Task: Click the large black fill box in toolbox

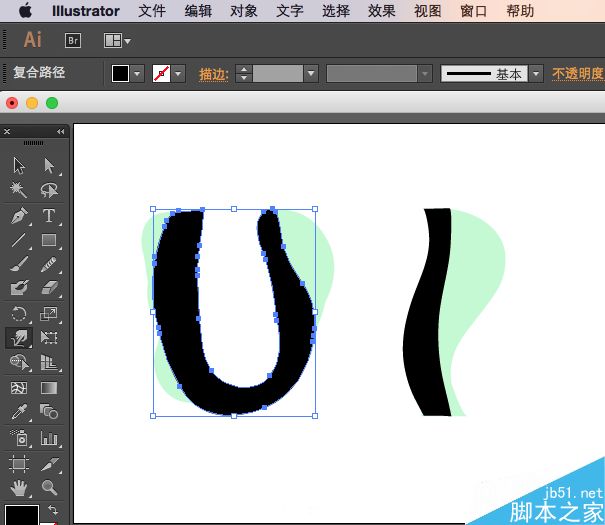Action: tap(22, 515)
